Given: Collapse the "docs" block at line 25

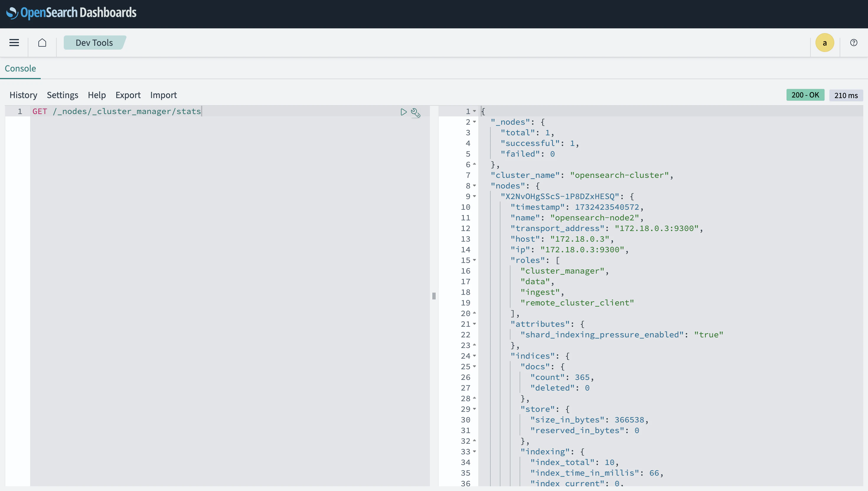Looking at the screenshot, I should pyautogui.click(x=474, y=366).
